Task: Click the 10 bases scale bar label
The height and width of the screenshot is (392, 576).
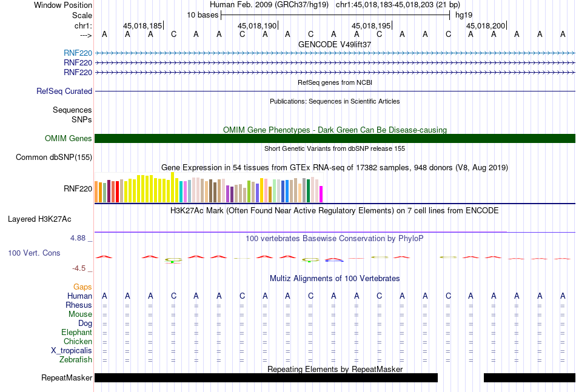Action: click(x=203, y=15)
